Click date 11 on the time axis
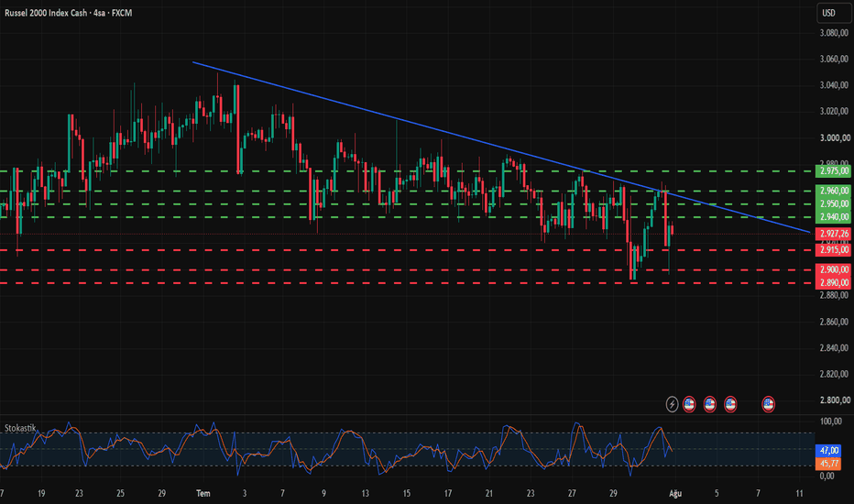Viewport: 854px width, 504px height. 799,494
